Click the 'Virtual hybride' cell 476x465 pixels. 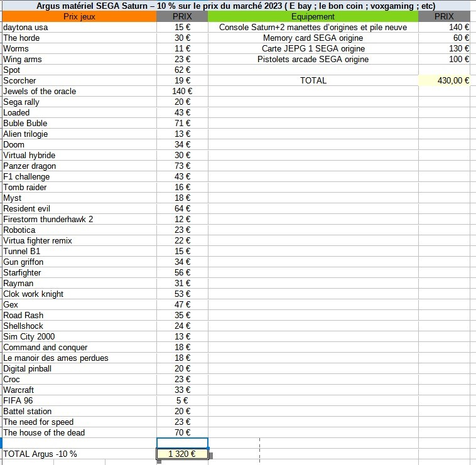pyautogui.click(x=79, y=155)
